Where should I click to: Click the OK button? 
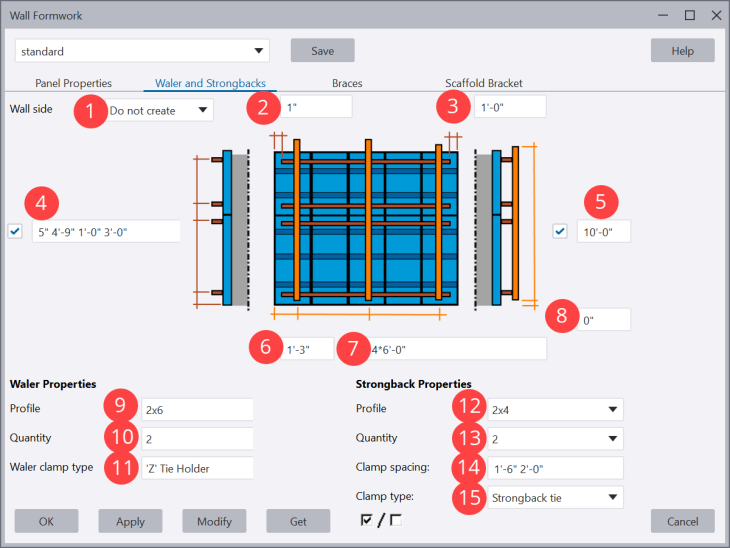pyautogui.click(x=46, y=521)
